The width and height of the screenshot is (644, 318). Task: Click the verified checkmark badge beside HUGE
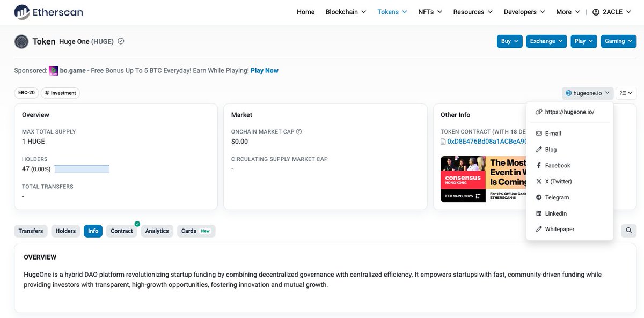coord(121,41)
